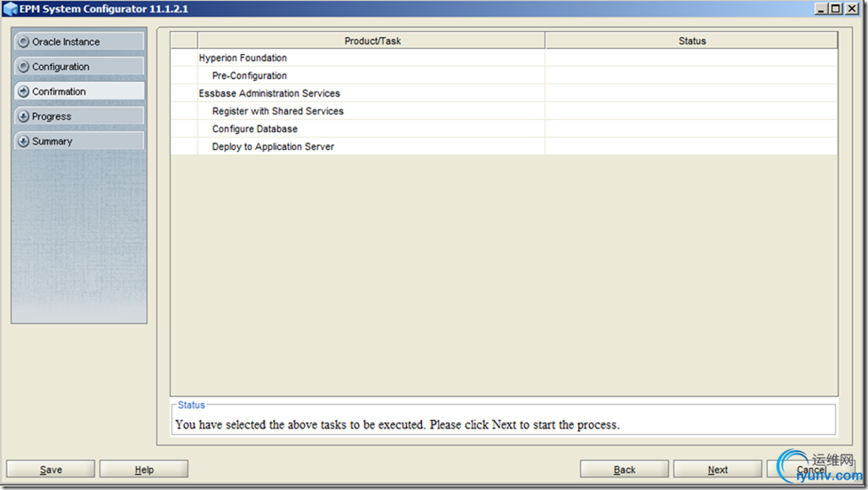Select the Essbase Administration Services row

click(x=504, y=93)
